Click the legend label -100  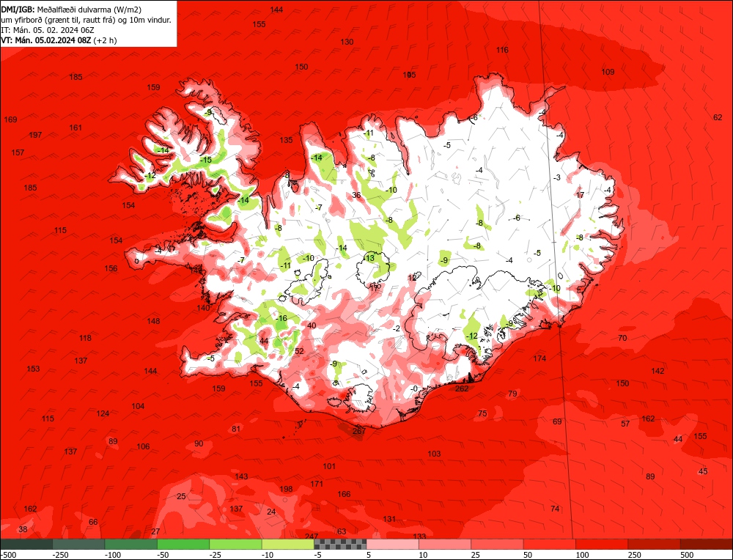(x=113, y=555)
